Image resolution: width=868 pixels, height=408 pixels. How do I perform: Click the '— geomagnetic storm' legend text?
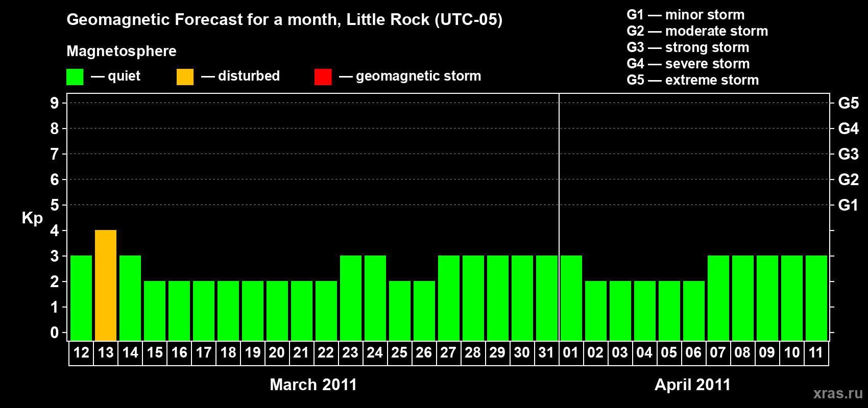pyautogui.click(x=410, y=76)
